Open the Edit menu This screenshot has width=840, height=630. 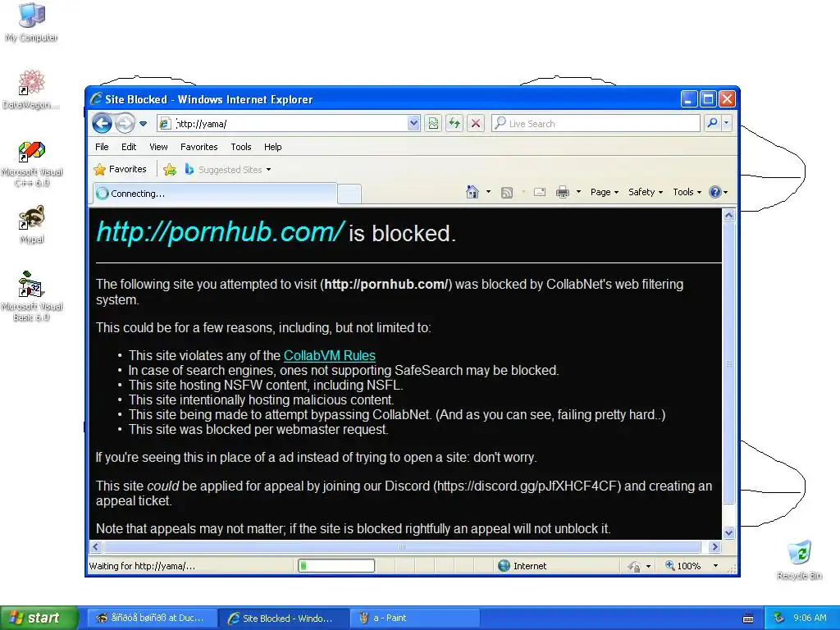click(129, 147)
